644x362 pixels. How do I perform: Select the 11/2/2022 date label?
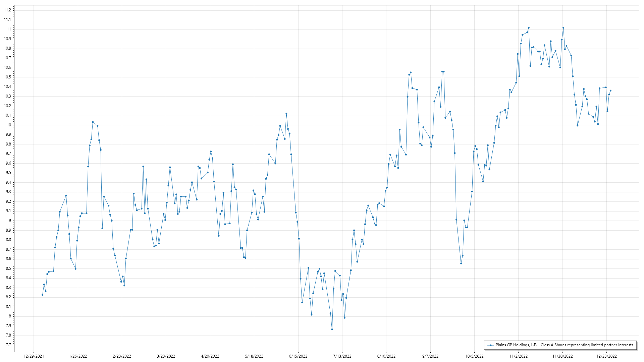click(x=518, y=356)
